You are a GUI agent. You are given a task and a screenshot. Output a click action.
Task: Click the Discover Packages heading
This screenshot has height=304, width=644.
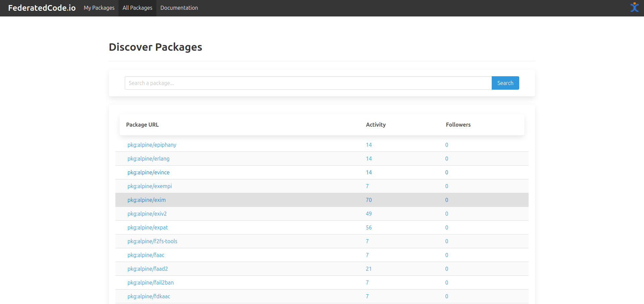(x=155, y=47)
